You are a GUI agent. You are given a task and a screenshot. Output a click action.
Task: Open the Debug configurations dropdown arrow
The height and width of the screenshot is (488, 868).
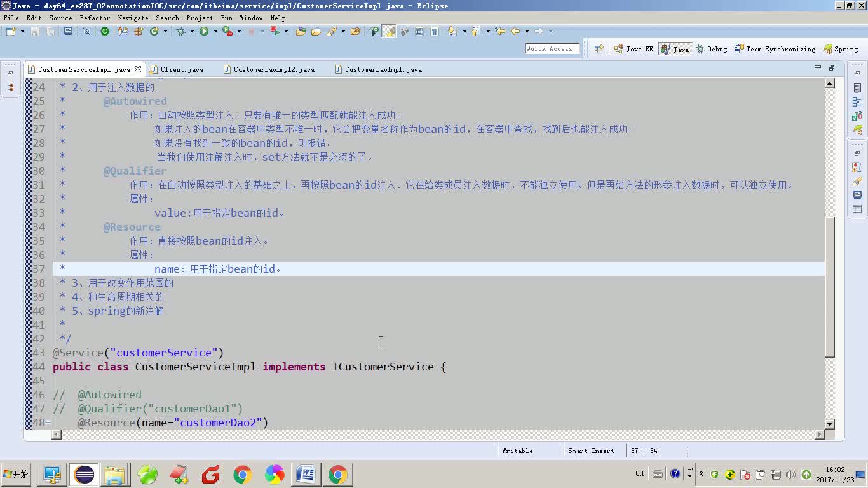(x=192, y=31)
